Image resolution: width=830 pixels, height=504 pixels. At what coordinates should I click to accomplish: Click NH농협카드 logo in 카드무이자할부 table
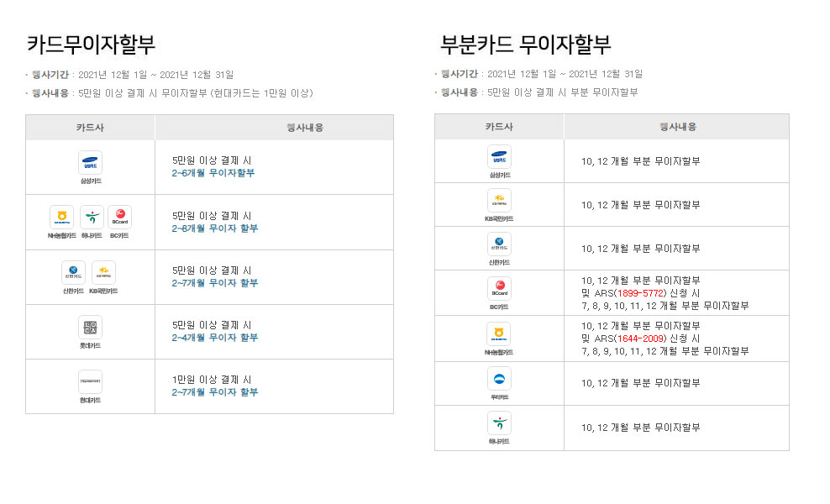[x=61, y=218]
